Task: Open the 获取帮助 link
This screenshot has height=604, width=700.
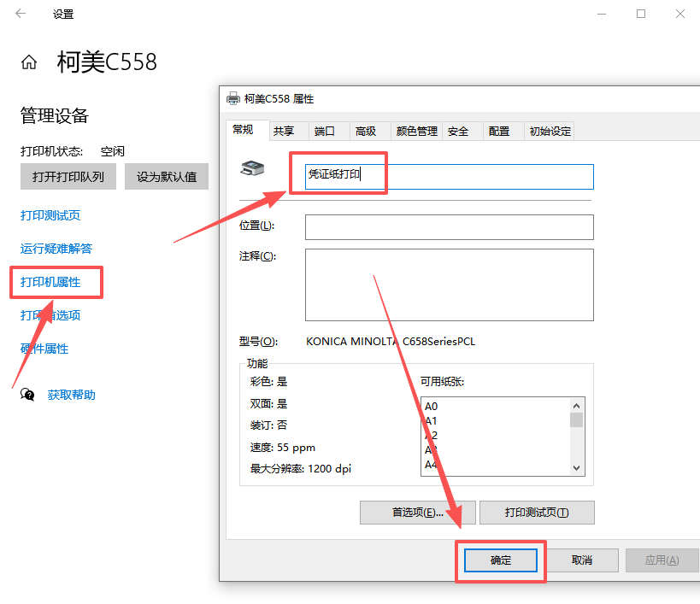Action: 72,395
